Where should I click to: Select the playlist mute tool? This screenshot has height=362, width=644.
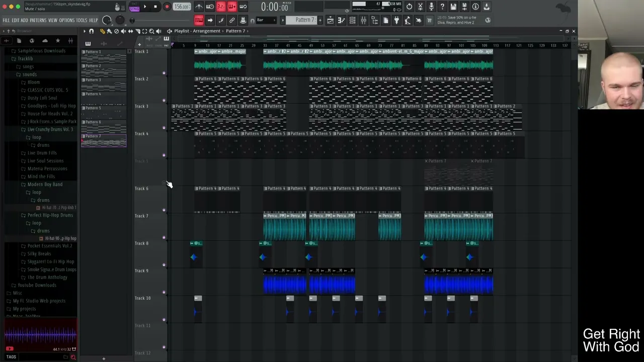point(123,31)
